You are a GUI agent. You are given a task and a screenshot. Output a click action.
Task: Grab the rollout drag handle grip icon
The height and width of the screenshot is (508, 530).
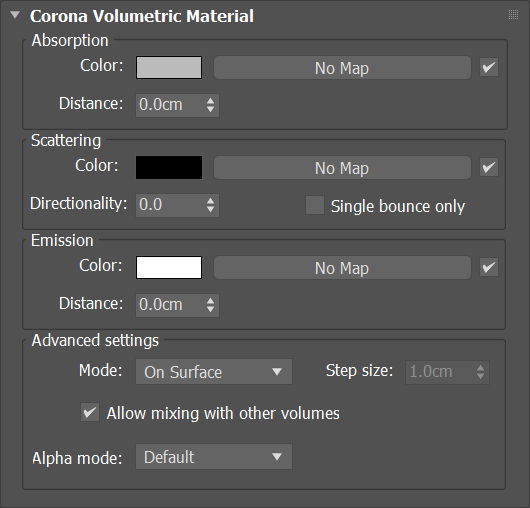click(513, 15)
